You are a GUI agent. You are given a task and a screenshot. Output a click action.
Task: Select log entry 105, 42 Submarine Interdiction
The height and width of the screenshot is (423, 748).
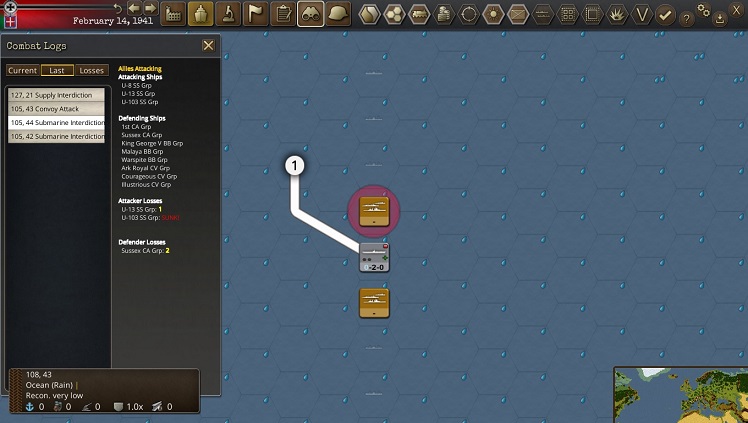pos(56,136)
